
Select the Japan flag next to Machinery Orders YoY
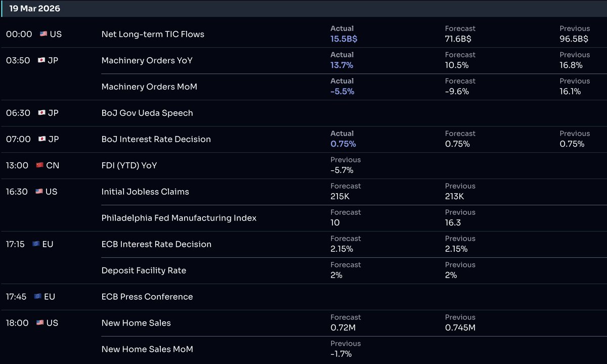click(x=42, y=60)
